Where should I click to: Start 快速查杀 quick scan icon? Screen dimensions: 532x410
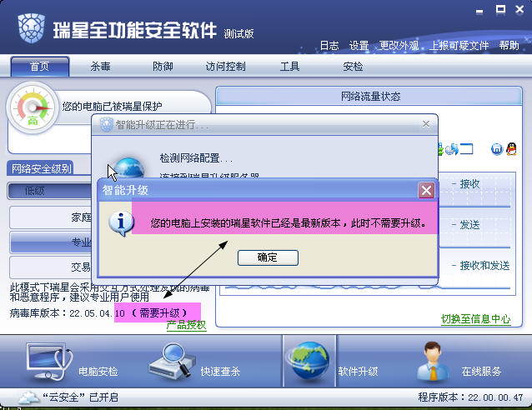(x=173, y=361)
